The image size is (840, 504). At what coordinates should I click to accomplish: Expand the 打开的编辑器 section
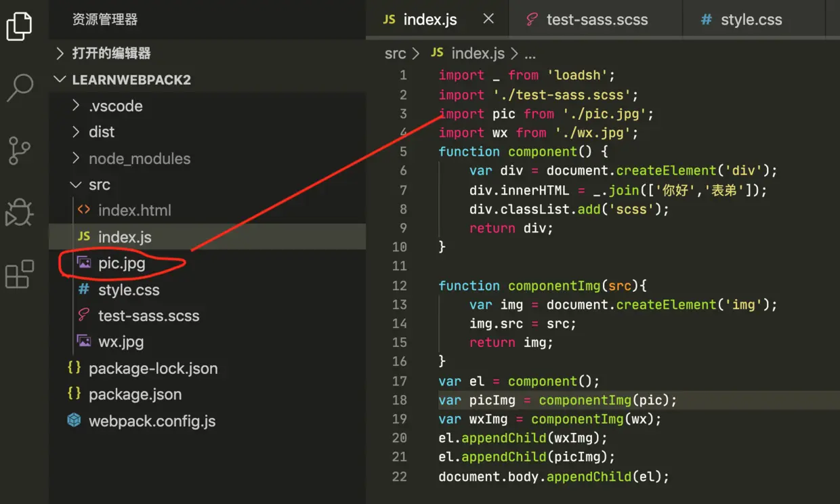coord(60,53)
